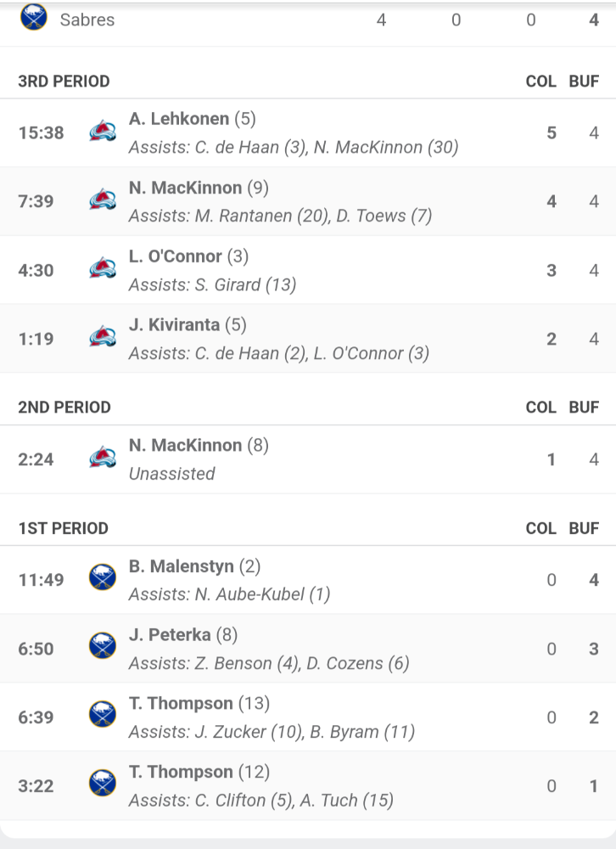Open N. MacKinnon (9) goal scorer name
Viewport: 616px width, 849px height.
click(185, 188)
